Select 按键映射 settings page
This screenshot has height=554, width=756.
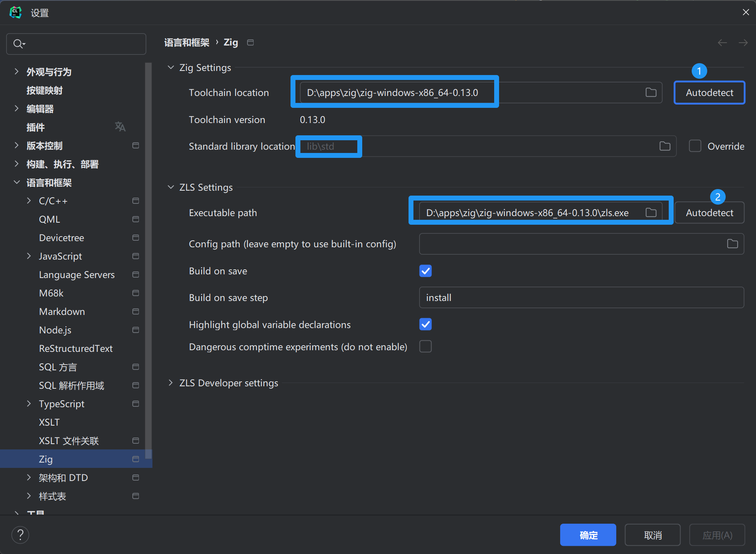coord(45,90)
